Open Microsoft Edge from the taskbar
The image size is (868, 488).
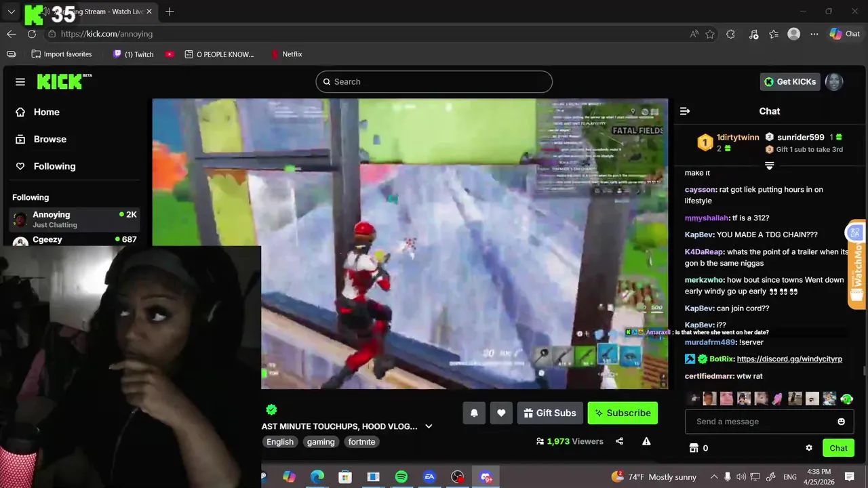click(x=317, y=477)
